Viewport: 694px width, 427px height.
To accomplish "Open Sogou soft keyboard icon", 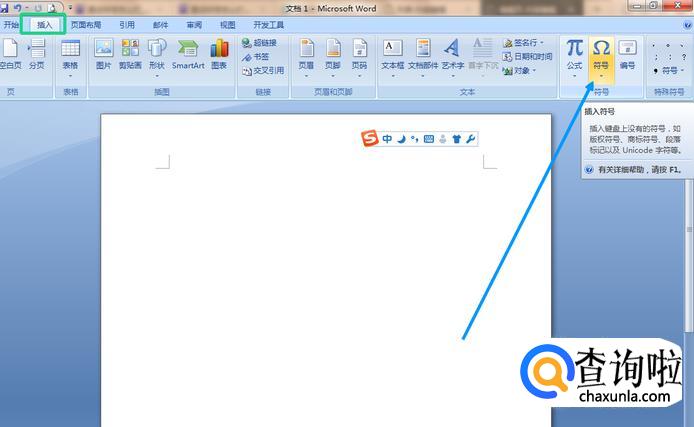I will click(x=428, y=139).
